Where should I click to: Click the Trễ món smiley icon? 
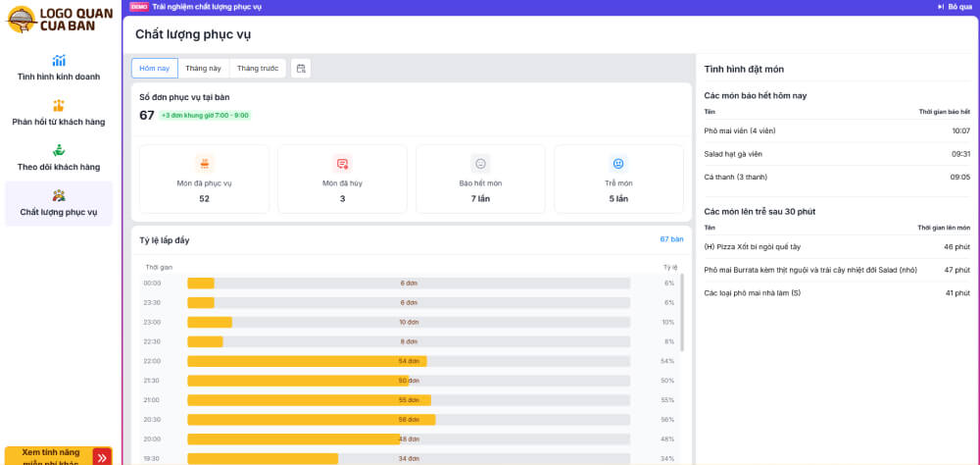click(x=618, y=164)
